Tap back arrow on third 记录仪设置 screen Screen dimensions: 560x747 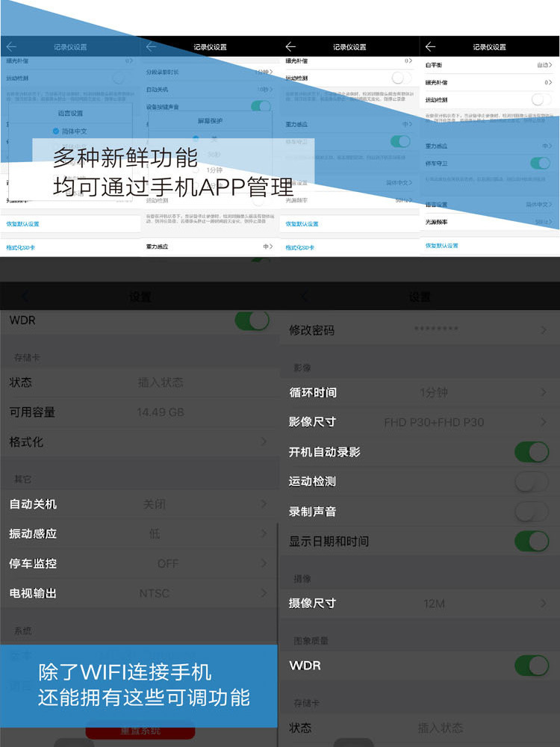tap(290, 46)
